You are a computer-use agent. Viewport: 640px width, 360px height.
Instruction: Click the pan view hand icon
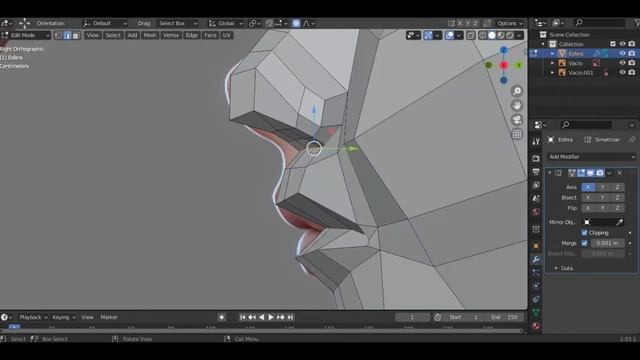click(x=517, y=106)
